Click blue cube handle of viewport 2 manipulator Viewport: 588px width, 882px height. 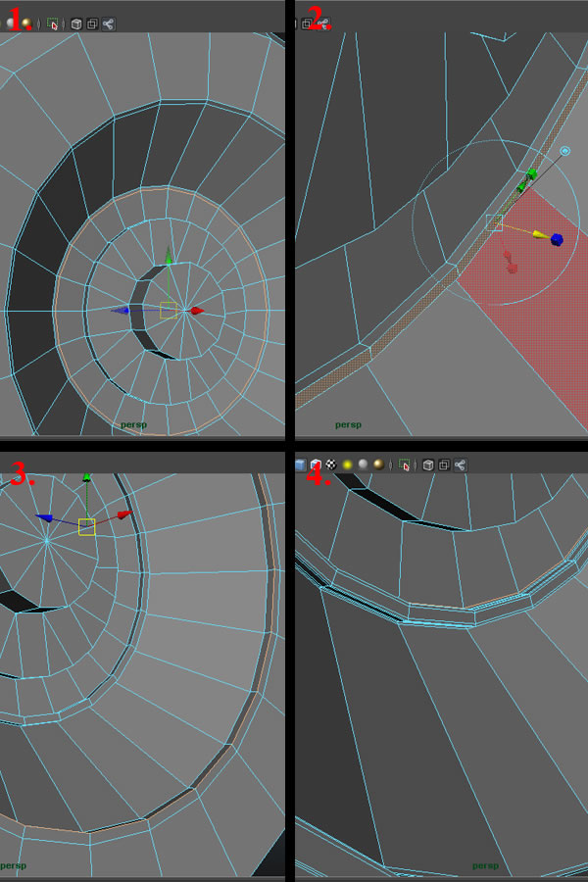coord(557,240)
